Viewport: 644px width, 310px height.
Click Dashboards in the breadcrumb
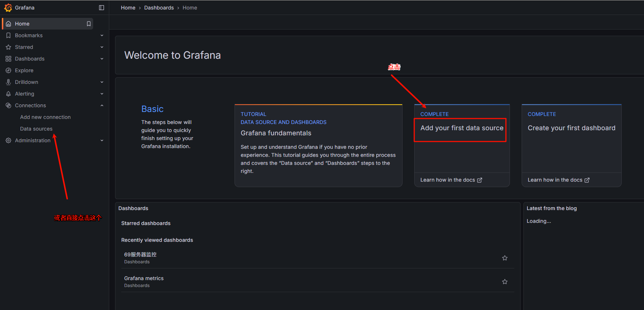[159, 8]
